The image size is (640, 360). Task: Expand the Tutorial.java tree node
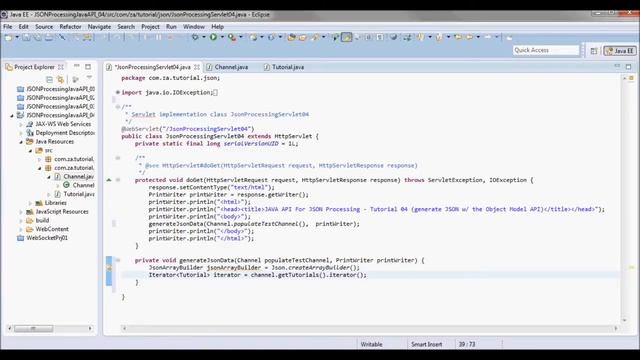[49, 194]
